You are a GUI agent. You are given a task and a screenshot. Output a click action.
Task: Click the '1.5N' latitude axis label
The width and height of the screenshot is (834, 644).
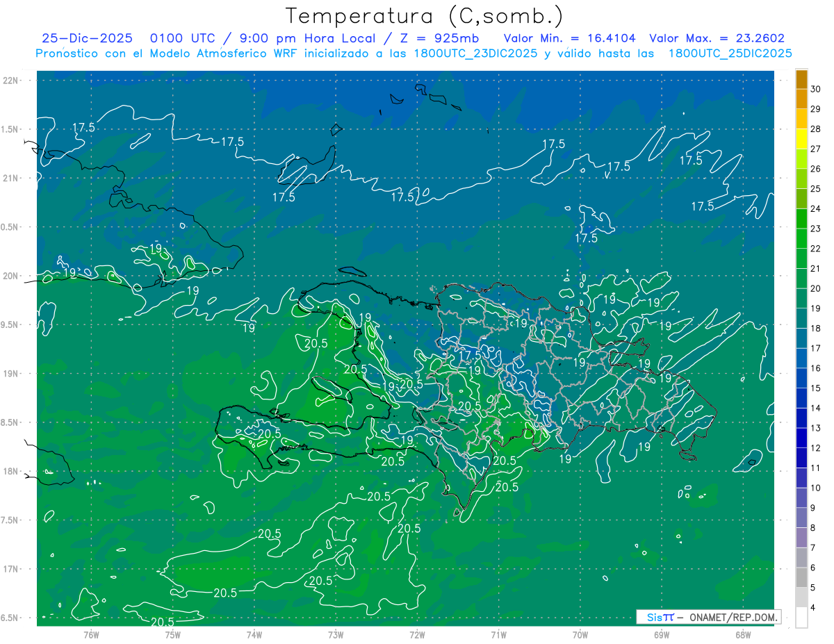[10, 129]
